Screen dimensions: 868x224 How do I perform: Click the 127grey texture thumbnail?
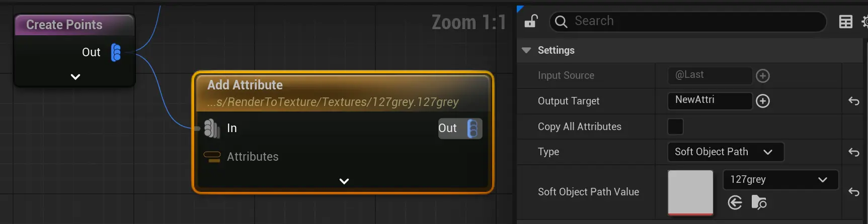690,192
